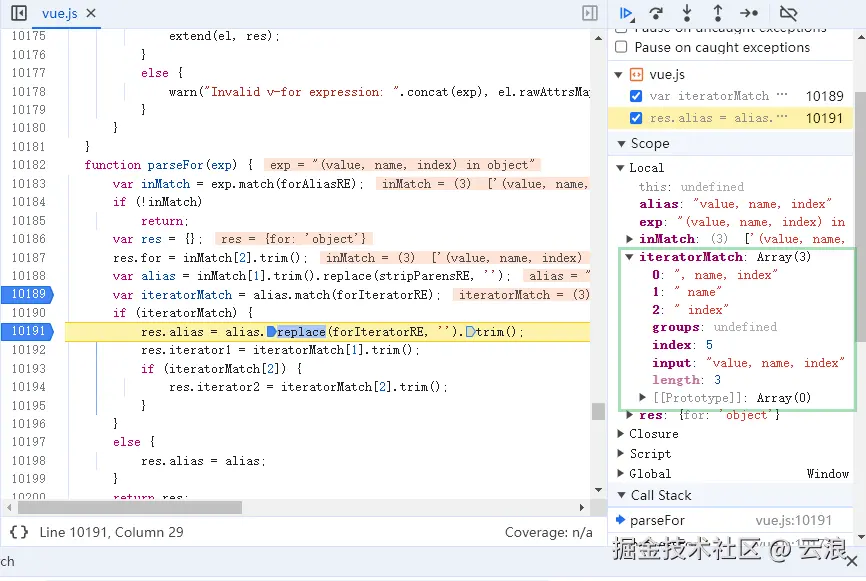Click the inline replace step marker

[x=271, y=331]
